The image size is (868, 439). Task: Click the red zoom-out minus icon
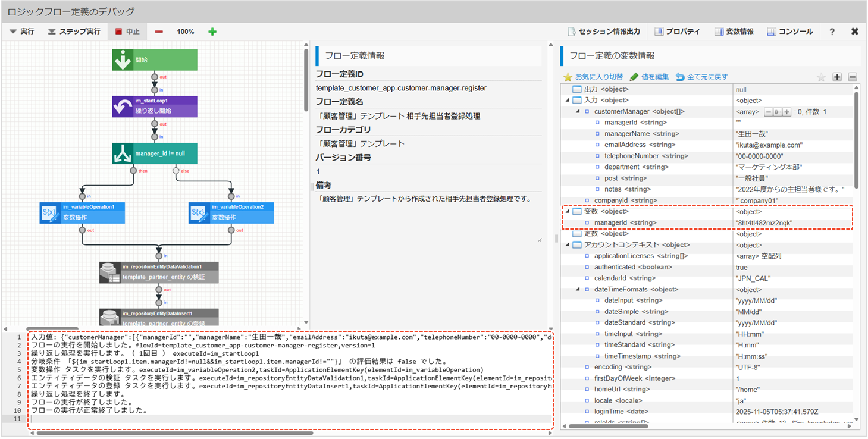(x=159, y=32)
